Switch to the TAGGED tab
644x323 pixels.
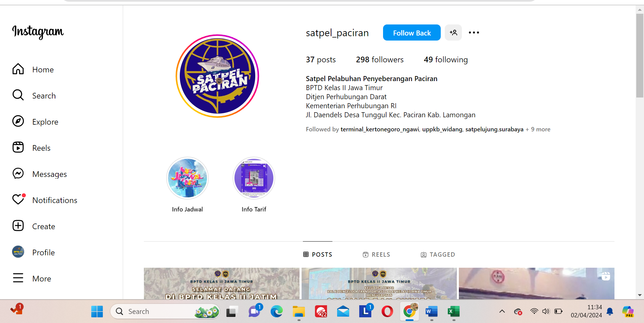(438, 255)
